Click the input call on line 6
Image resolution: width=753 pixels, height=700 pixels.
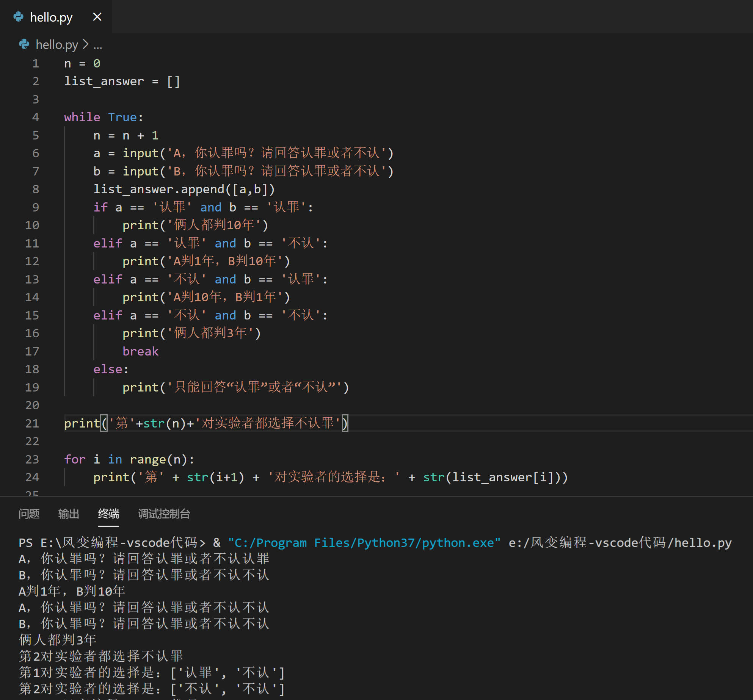tap(141, 153)
